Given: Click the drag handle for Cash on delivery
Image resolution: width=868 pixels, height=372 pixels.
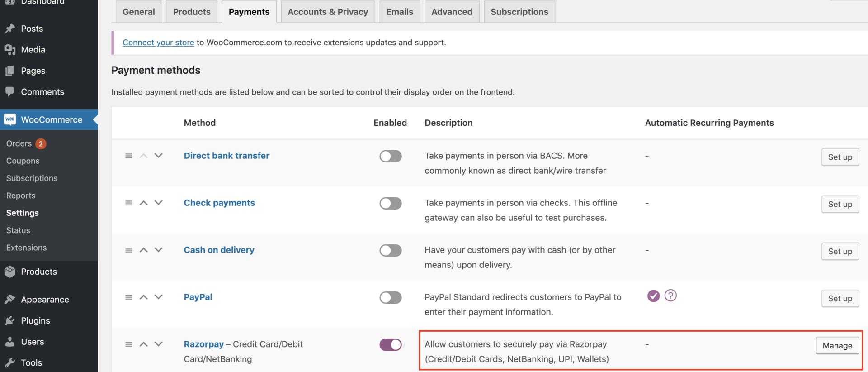Looking at the screenshot, I should tap(129, 250).
